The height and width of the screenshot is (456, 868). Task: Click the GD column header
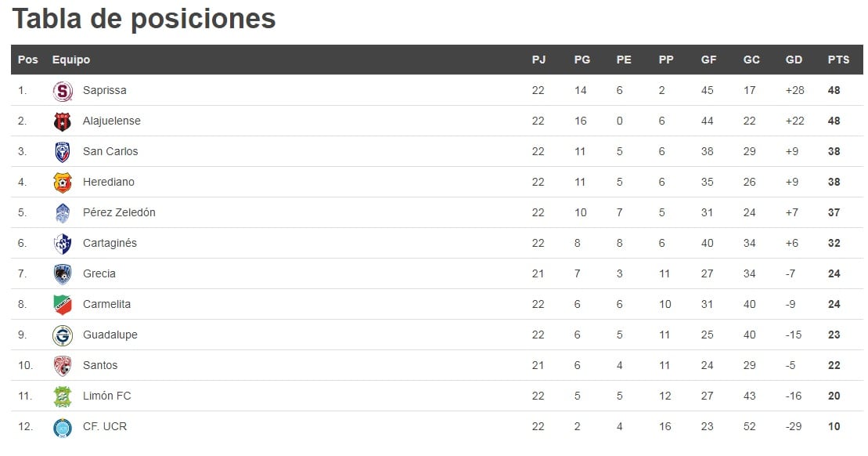794,60
